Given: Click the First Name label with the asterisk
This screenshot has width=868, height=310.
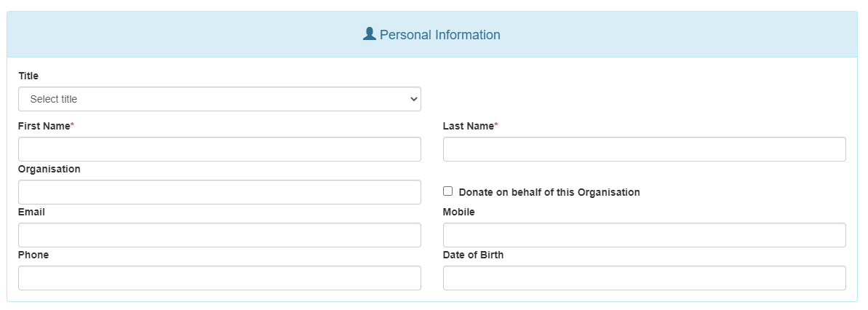Looking at the screenshot, I should [x=46, y=126].
